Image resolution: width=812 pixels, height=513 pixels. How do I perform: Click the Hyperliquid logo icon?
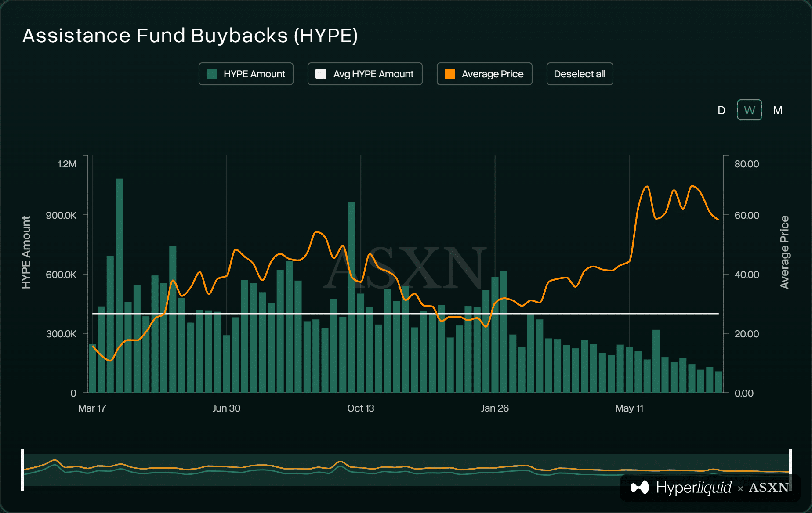tap(640, 488)
